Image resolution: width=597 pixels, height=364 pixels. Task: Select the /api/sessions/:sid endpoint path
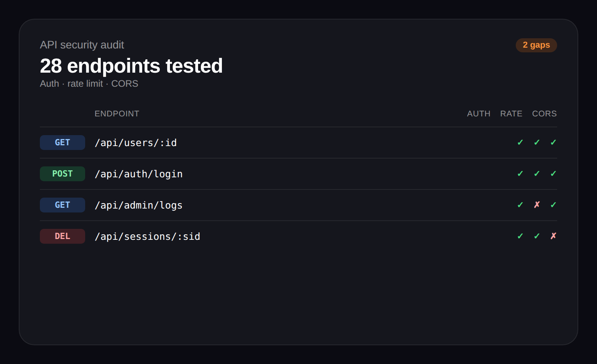pos(147,237)
